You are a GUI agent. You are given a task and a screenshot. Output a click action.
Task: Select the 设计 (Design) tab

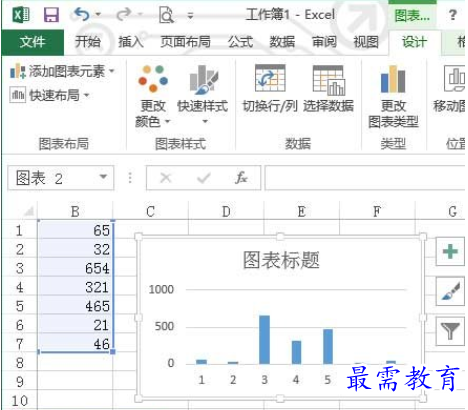[414, 42]
